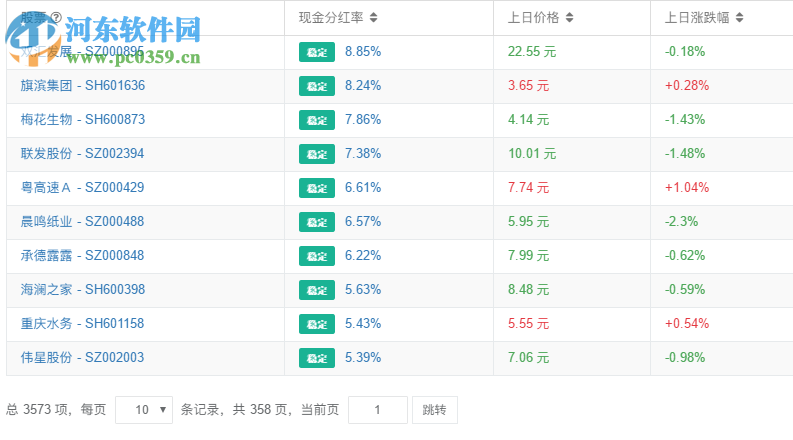Image resolution: width=793 pixels, height=440 pixels.
Task: Open stock 承德露露 - SZ000848
Action: (82, 255)
